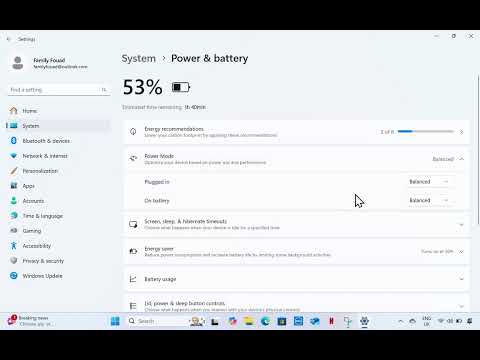Open the On battery power mode dropdown

(x=430, y=200)
